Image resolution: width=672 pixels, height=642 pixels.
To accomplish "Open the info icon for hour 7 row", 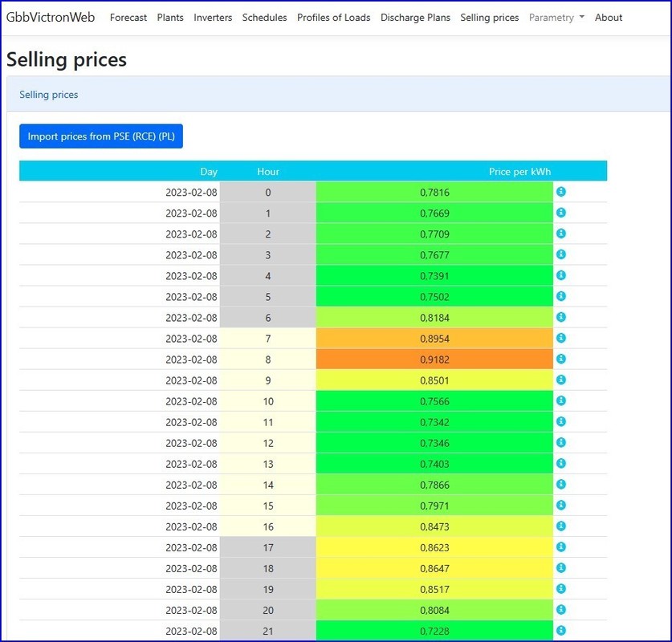I will coord(561,338).
